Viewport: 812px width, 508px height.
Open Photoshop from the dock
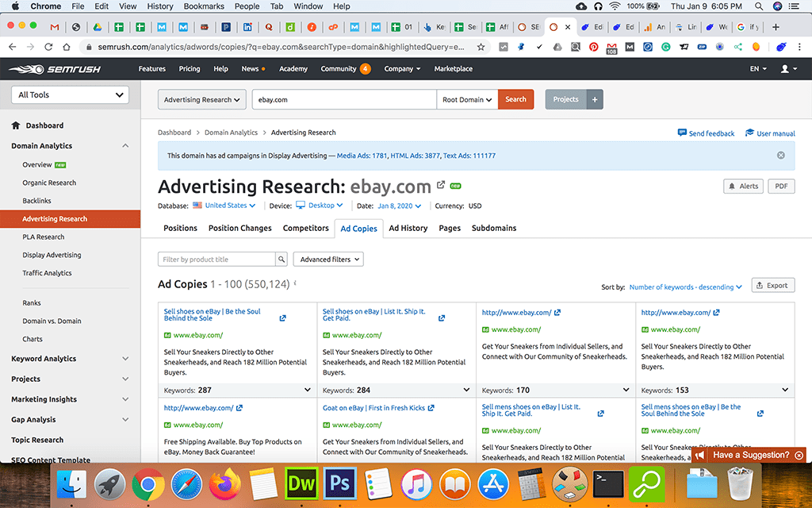[x=339, y=484]
